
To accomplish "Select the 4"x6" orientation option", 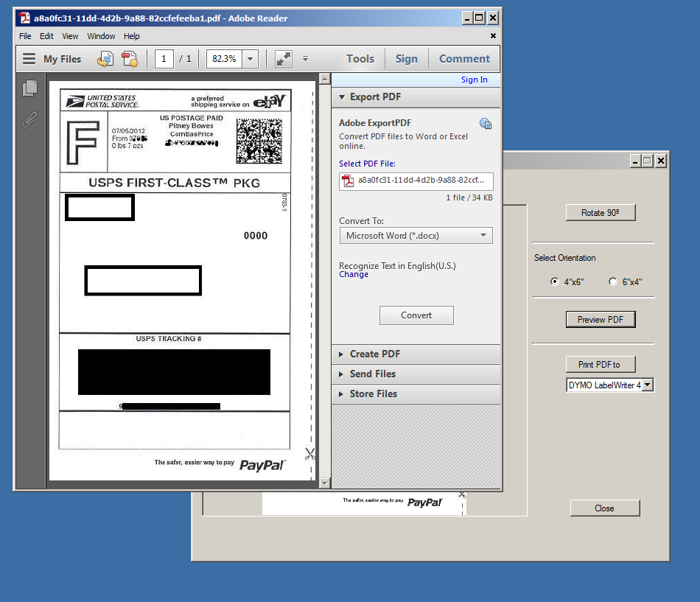I will pyautogui.click(x=554, y=281).
